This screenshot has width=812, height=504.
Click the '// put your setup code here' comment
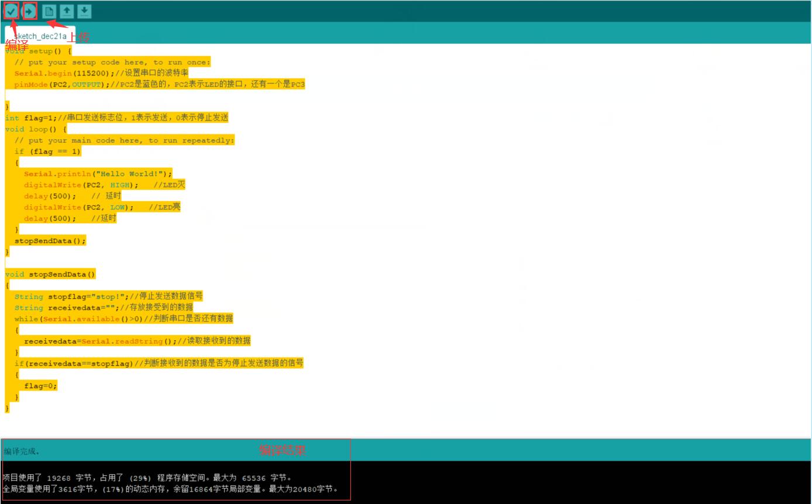112,62
